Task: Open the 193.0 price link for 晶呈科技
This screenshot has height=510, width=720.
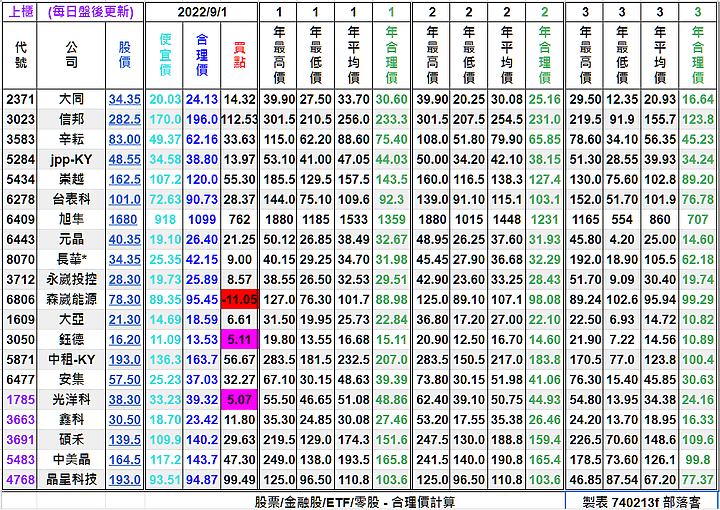Action: [124, 480]
